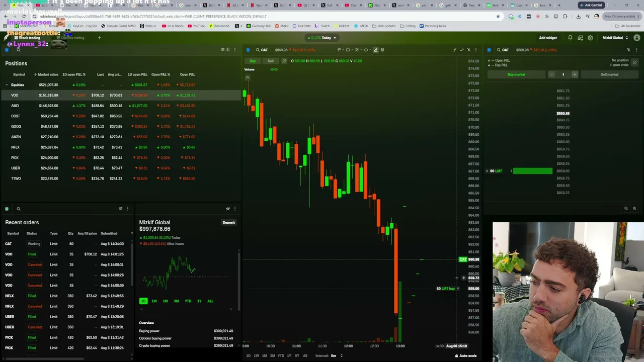Toggle the hide-values eye icon in account widget
This screenshot has height=362, width=644.
tap(227, 209)
